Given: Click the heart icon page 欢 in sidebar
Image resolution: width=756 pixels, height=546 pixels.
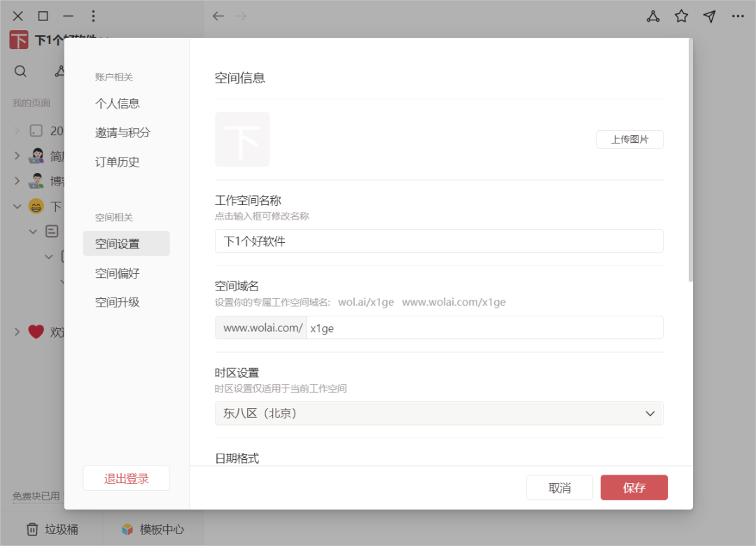Looking at the screenshot, I should (36, 332).
